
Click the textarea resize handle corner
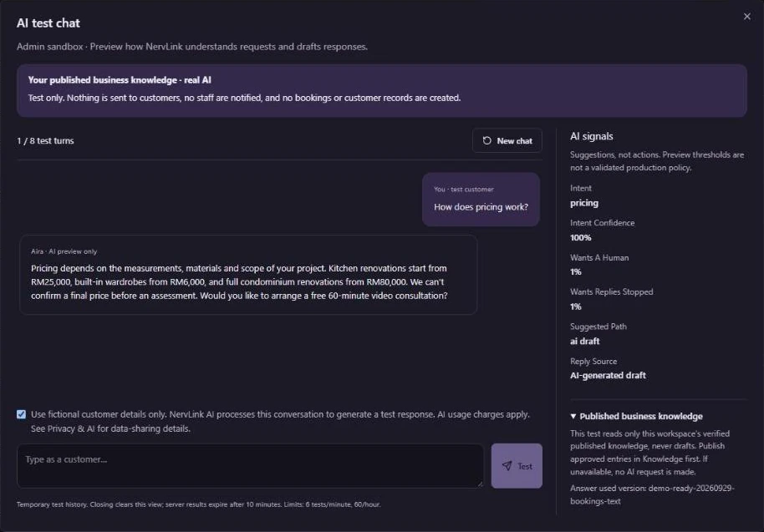point(480,484)
